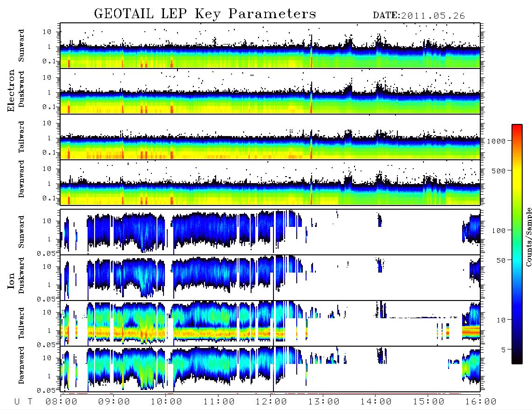
Task: Select the Electron 'Sunward' axis label
Action: (21, 46)
